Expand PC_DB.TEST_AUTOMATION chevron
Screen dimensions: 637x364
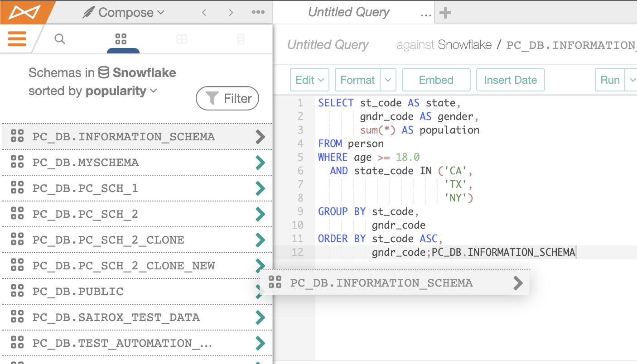260,343
